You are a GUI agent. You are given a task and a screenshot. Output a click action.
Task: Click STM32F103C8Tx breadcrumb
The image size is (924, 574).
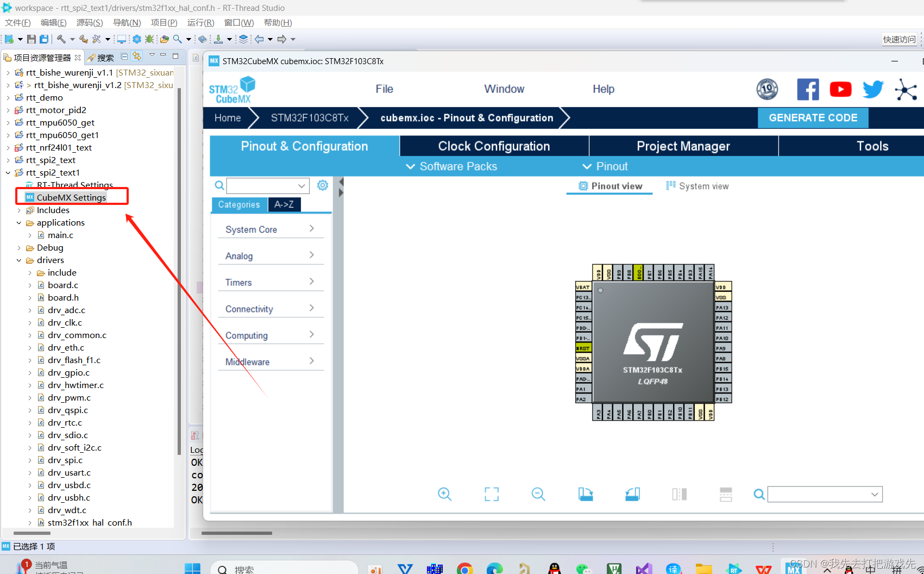310,118
